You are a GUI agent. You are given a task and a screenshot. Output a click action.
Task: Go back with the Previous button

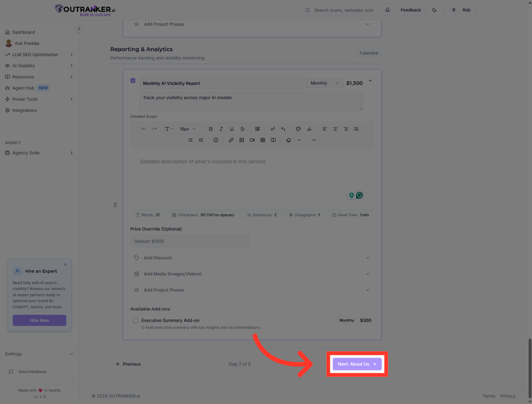128,364
